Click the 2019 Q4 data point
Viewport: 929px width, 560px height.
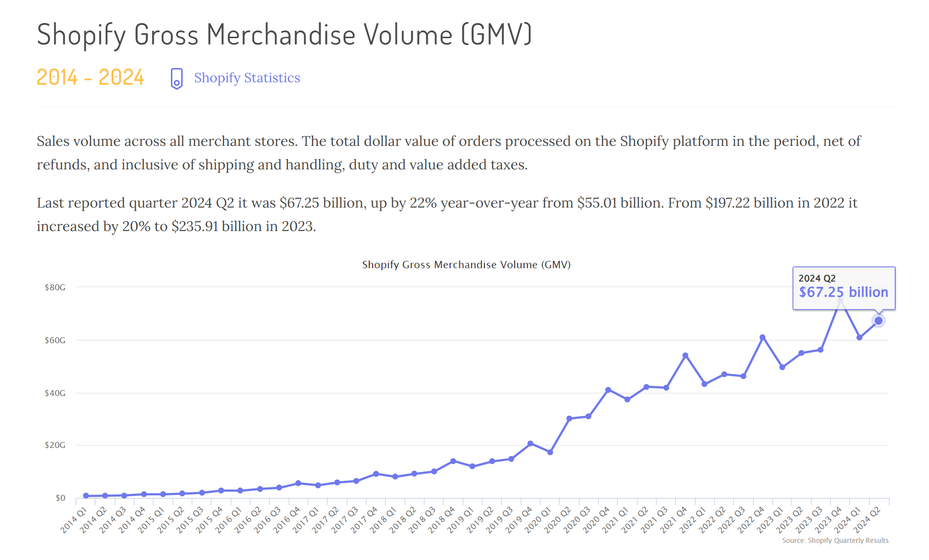click(x=530, y=443)
